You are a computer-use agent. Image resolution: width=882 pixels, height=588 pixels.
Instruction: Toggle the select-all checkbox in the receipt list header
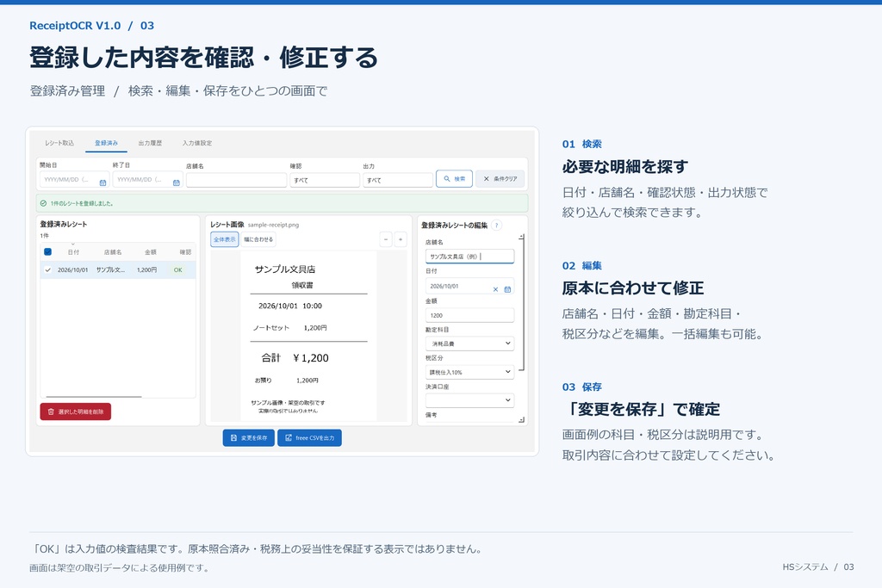(48, 252)
